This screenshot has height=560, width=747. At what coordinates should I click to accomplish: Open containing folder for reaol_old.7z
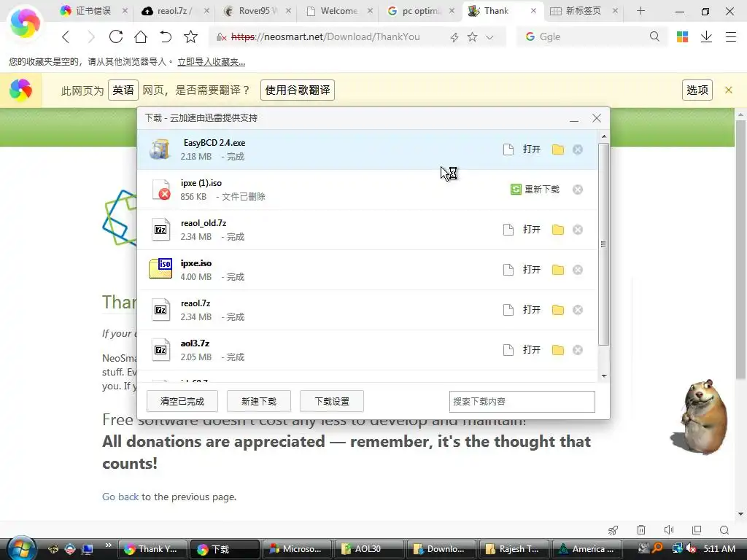(x=558, y=230)
